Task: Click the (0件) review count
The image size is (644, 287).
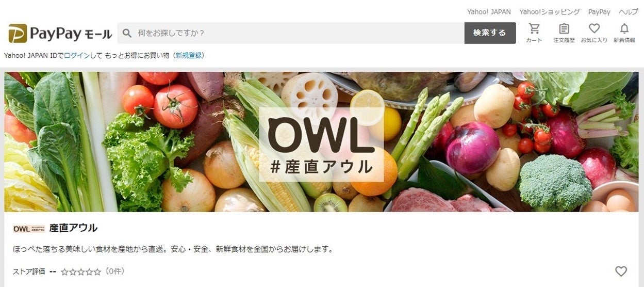Action: pyautogui.click(x=114, y=271)
